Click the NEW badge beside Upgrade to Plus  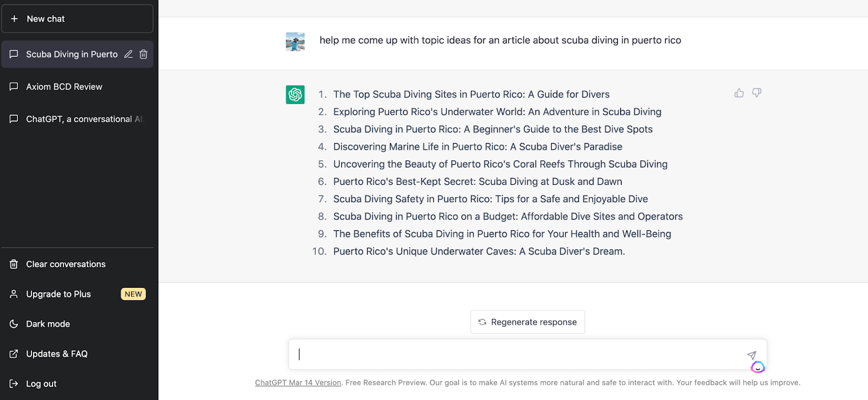coord(133,294)
